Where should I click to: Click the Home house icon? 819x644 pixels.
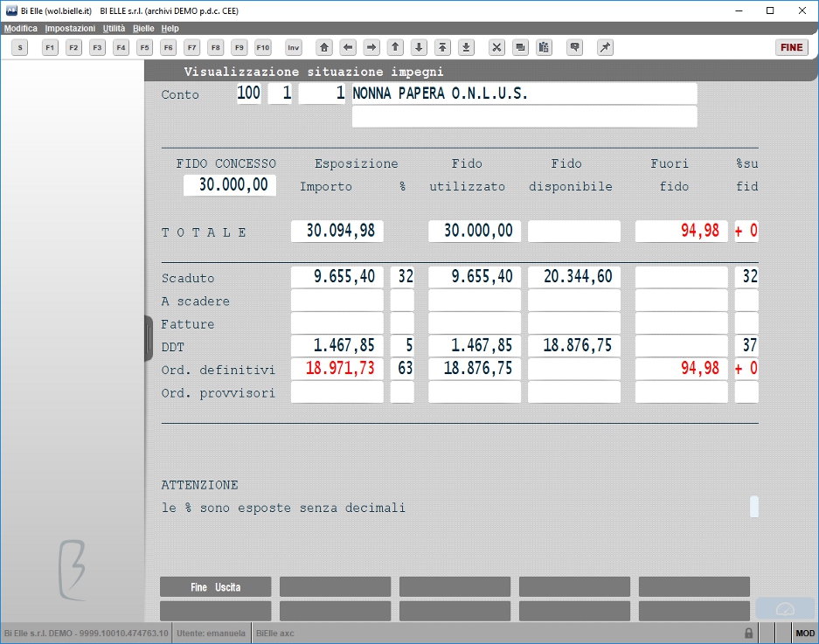click(x=324, y=47)
